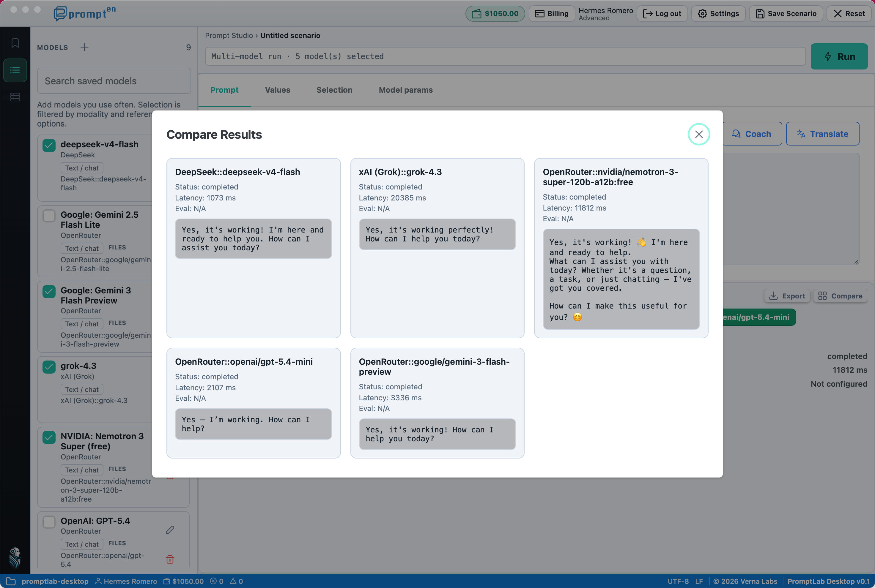Click the nvidia/nemotron-3-super-120b-a12b:free card title
Image resolution: width=875 pixels, height=588 pixels.
point(610,177)
